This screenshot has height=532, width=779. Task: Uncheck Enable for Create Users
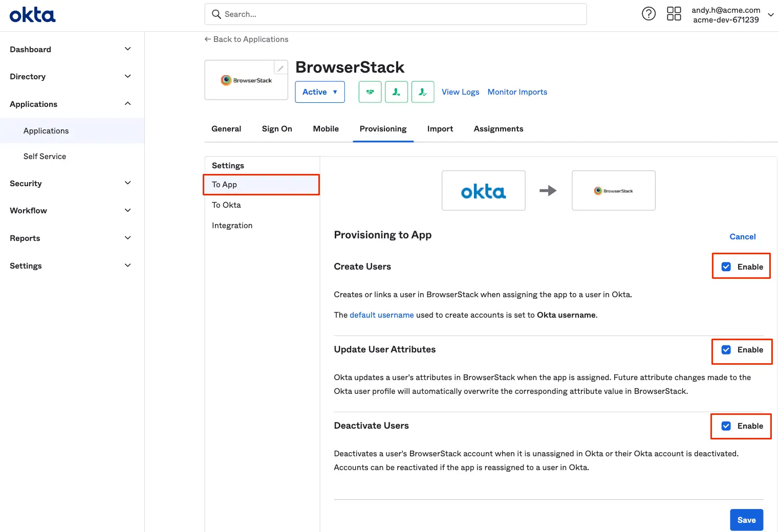(726, 267)
